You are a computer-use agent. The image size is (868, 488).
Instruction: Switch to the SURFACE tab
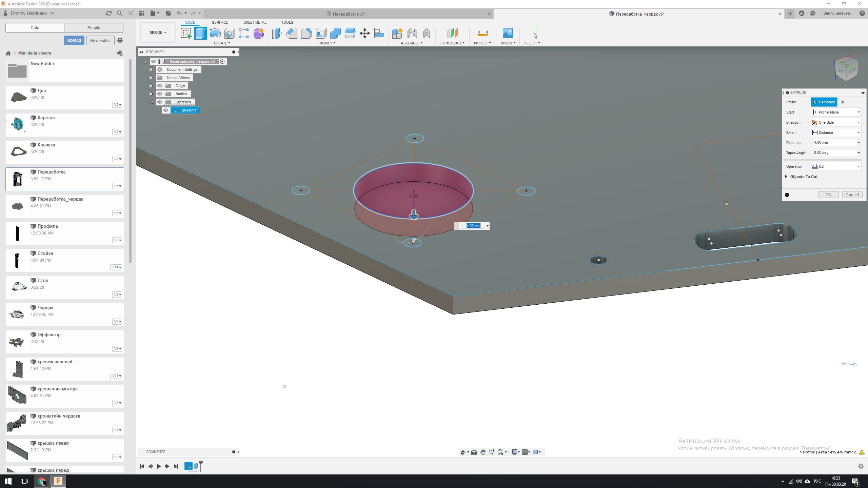(x=220, y=22)
